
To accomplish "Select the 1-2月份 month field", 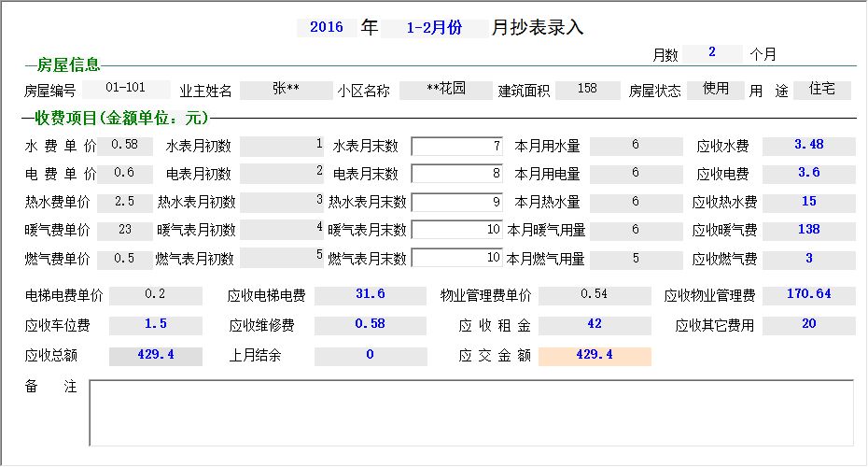I will 434,28.
